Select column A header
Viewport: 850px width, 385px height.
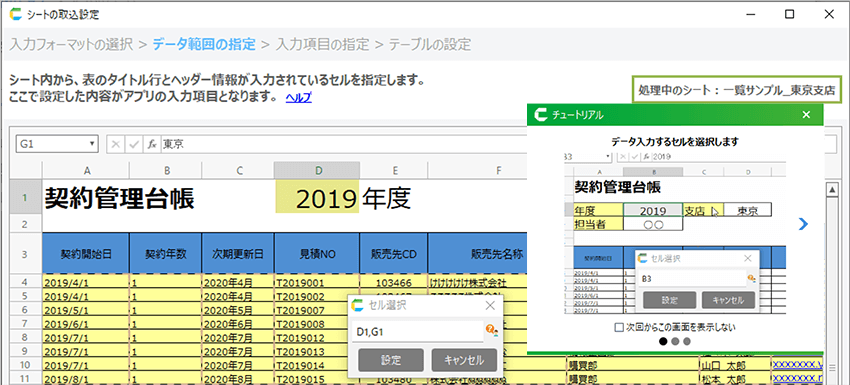click(x=86, y=170)
